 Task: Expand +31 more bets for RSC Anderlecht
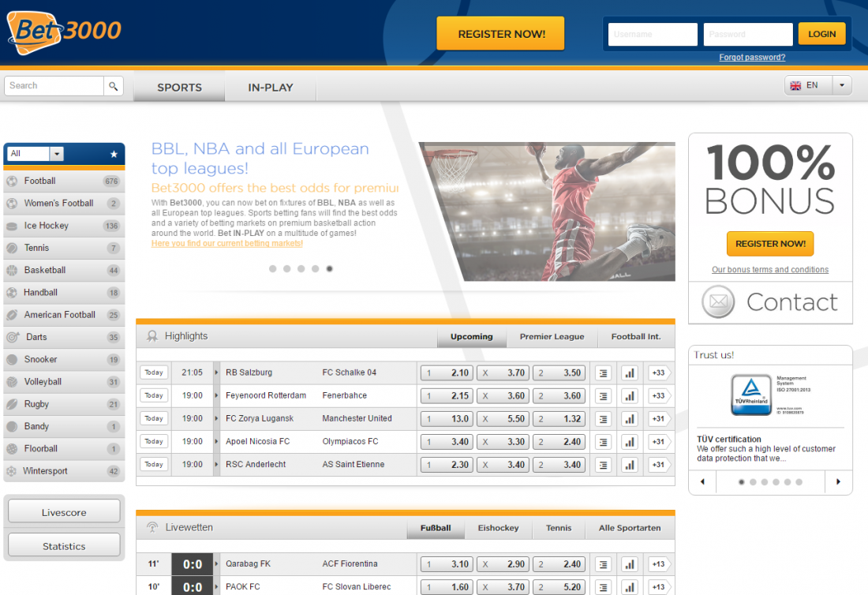659,465
